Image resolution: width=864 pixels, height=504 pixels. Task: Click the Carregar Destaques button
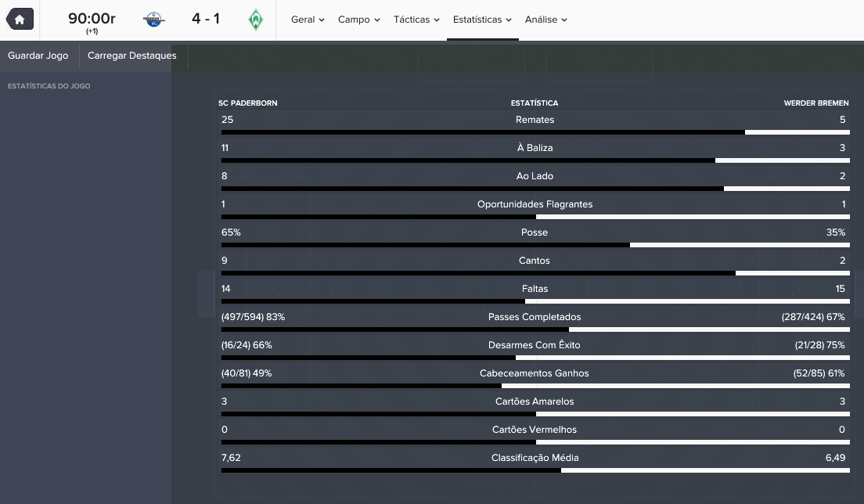click(131, 55)
